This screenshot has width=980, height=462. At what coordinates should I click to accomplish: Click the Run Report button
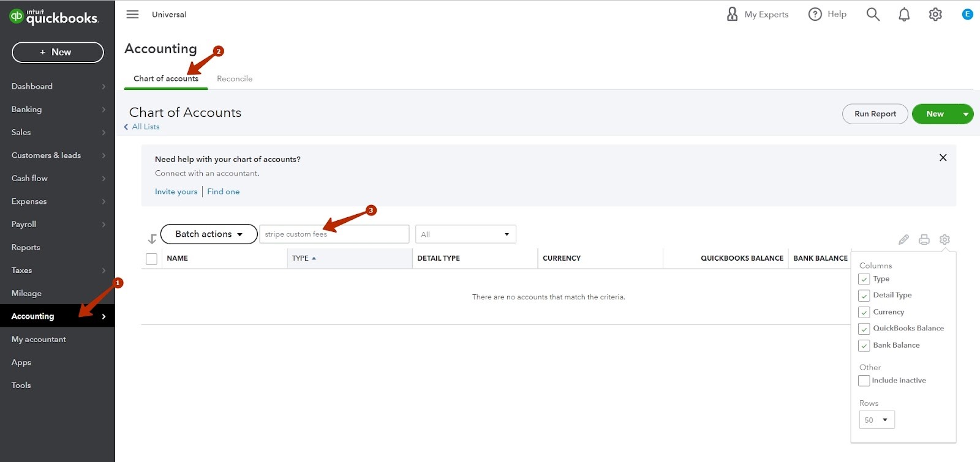pos(875,114)
